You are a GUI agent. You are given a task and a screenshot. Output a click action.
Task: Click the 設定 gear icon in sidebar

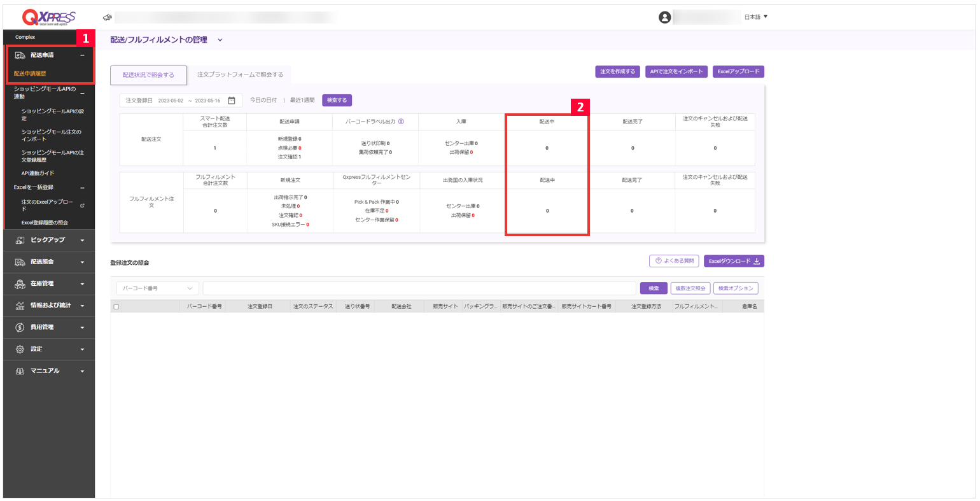point(20,349)
